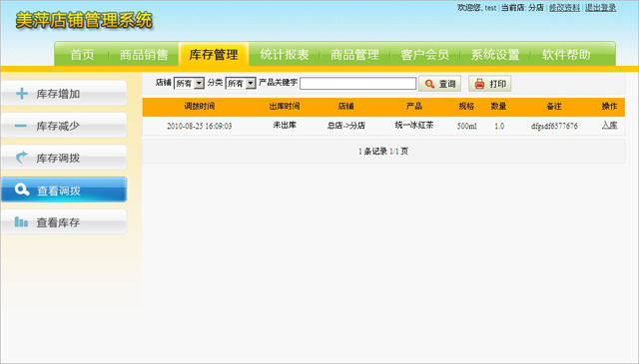
Task: Click the 美萍店铺管理系统 logo title
Action: pyautogui.click(x=84, y=20)
